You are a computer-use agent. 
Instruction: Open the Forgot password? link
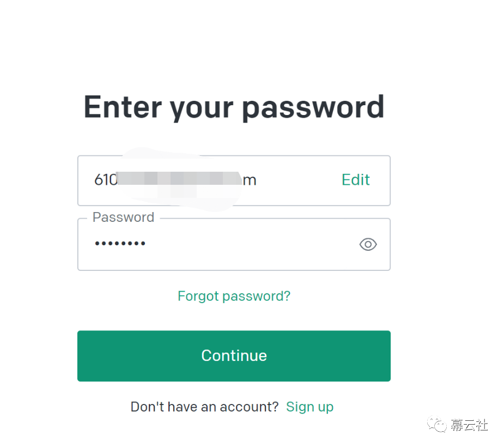[x=234, y=296]
